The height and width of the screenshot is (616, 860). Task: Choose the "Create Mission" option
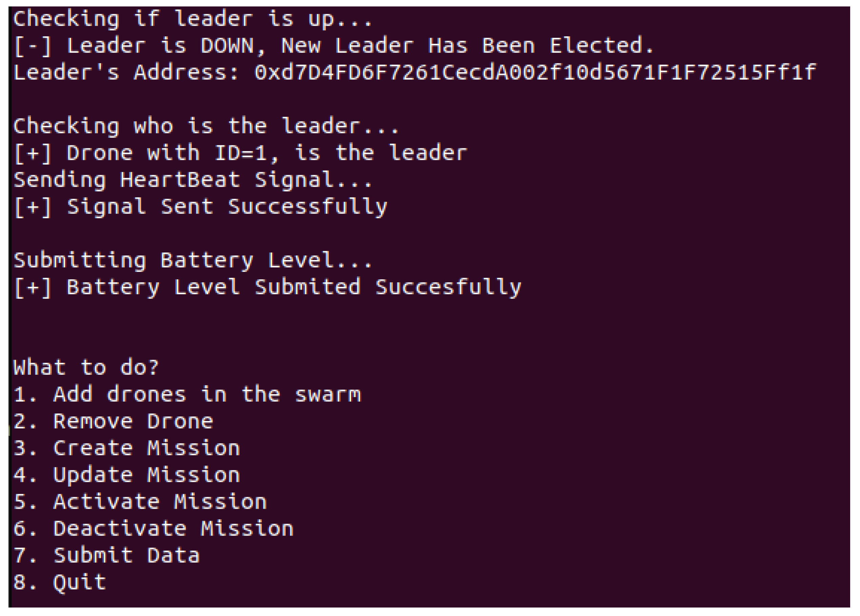146,449
